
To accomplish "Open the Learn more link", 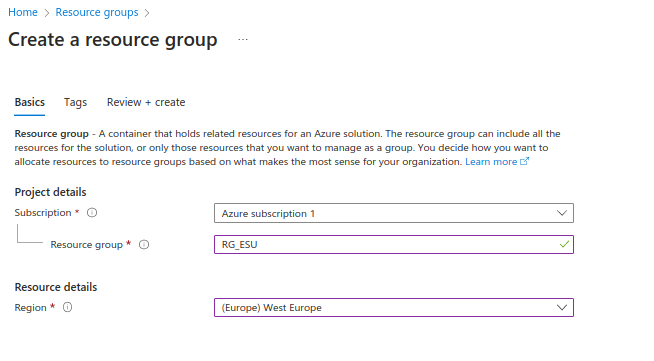I will pos(491,162).
